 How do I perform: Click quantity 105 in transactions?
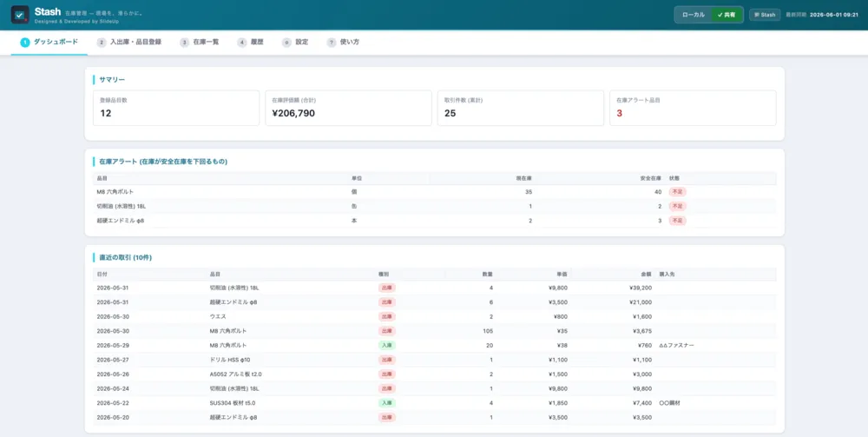click(488, 331)
